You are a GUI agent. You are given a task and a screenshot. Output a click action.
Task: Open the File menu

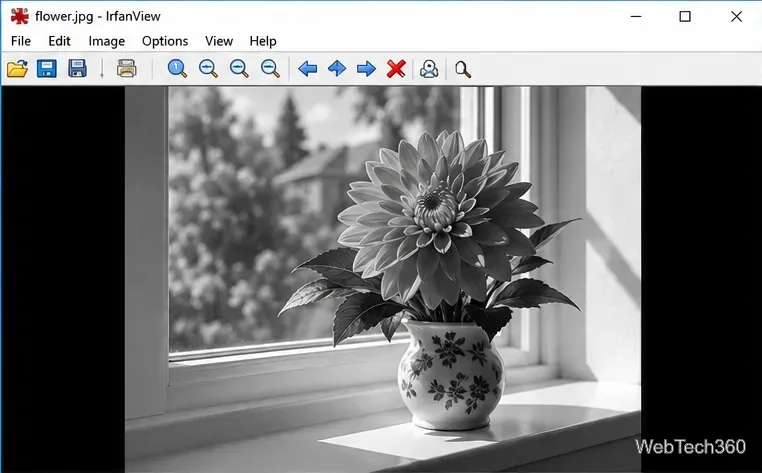(x=21, y=41)
